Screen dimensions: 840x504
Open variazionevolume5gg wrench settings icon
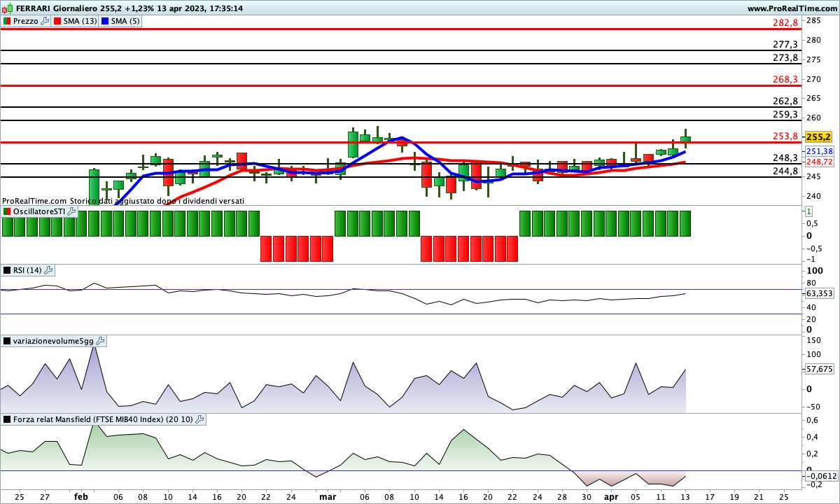click(100, 341)
